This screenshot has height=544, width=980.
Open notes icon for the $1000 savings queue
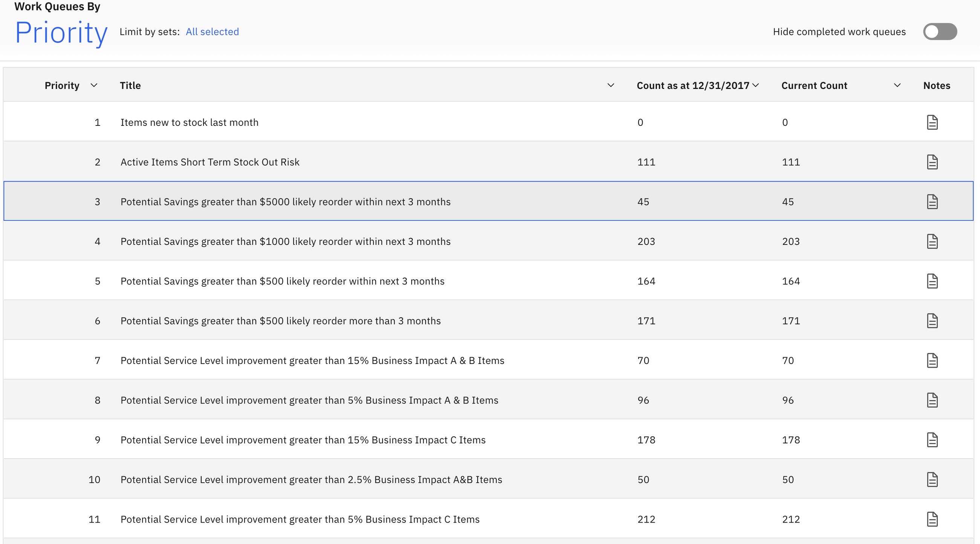[x=932, y=241]
